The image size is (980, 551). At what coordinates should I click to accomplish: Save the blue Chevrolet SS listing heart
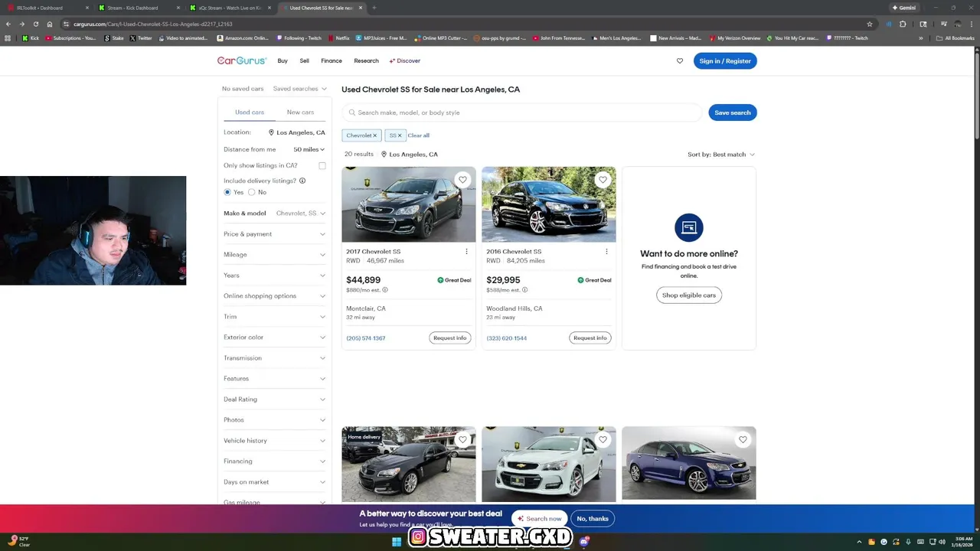[x=743, y=439]
